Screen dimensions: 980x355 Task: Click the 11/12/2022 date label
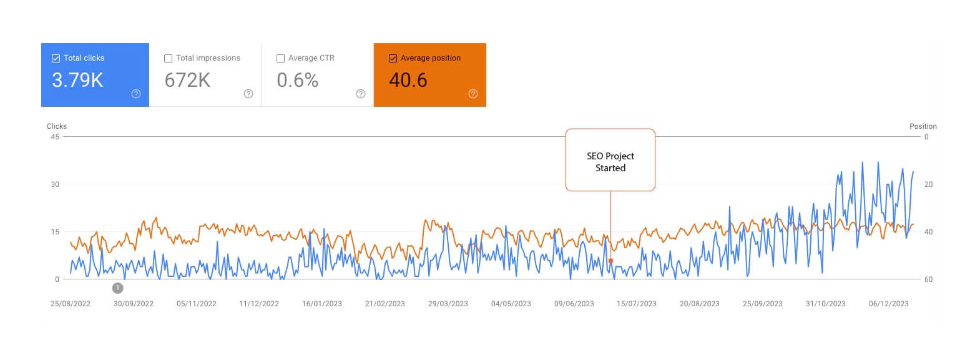[x=259, y=304]
